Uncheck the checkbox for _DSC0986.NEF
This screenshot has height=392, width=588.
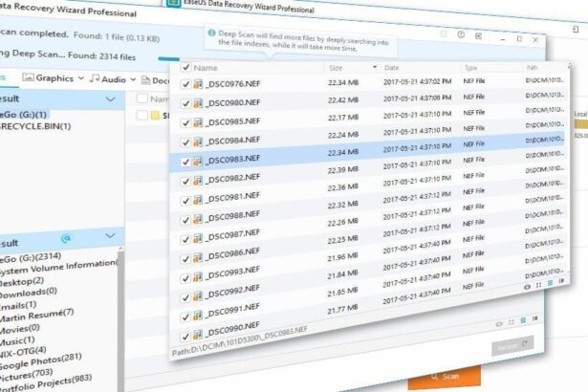tap(185, 259)
